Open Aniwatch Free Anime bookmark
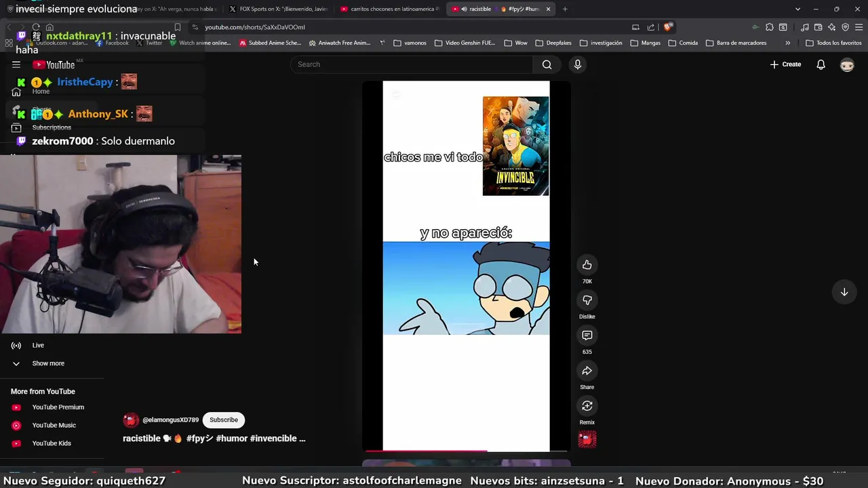The width and height of the screenshot is (868, 488). click(x=340, y=43)
